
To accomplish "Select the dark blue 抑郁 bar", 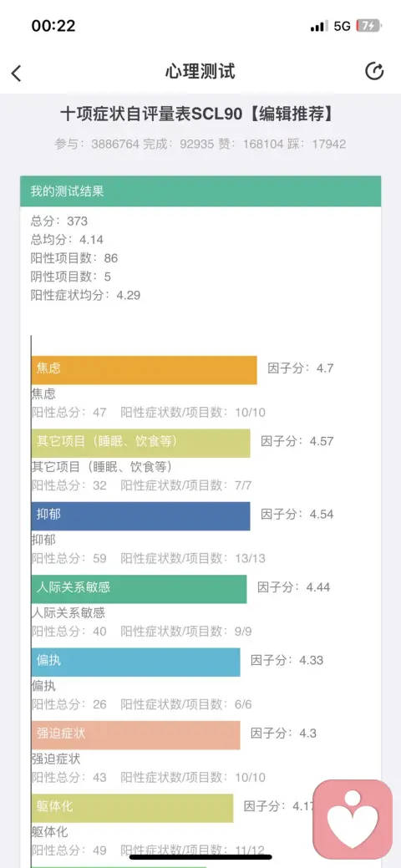I will click(x=140, y=516).
